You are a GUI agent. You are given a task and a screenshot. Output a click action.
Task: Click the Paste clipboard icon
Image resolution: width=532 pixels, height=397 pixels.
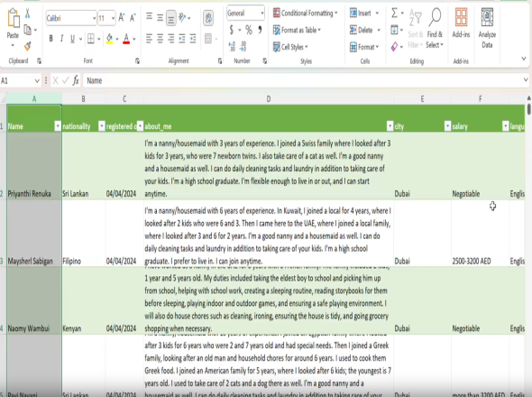point(13,18)
